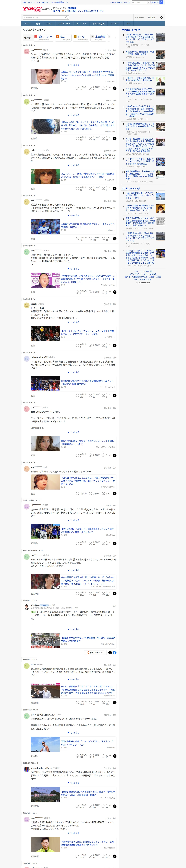186x868 pixels.
Task: Toggle うーん on bsv user's comment
Action: pos(106,594)
